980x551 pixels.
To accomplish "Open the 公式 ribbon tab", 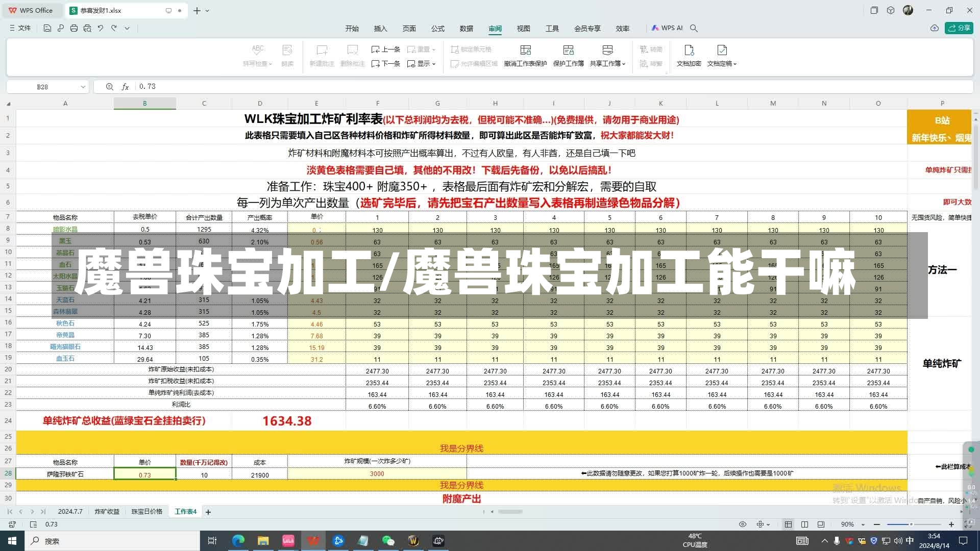I will pos(437,28).
